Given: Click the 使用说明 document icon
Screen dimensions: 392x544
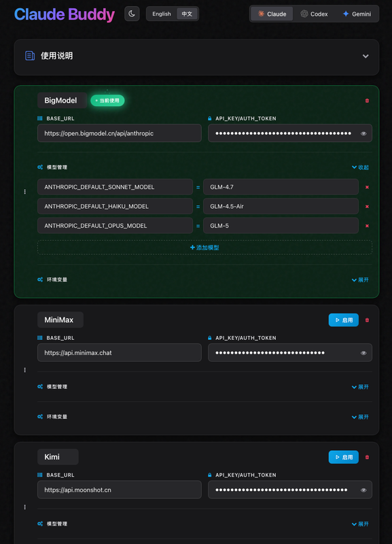Looking at the screenshot, I should [30, 56].
